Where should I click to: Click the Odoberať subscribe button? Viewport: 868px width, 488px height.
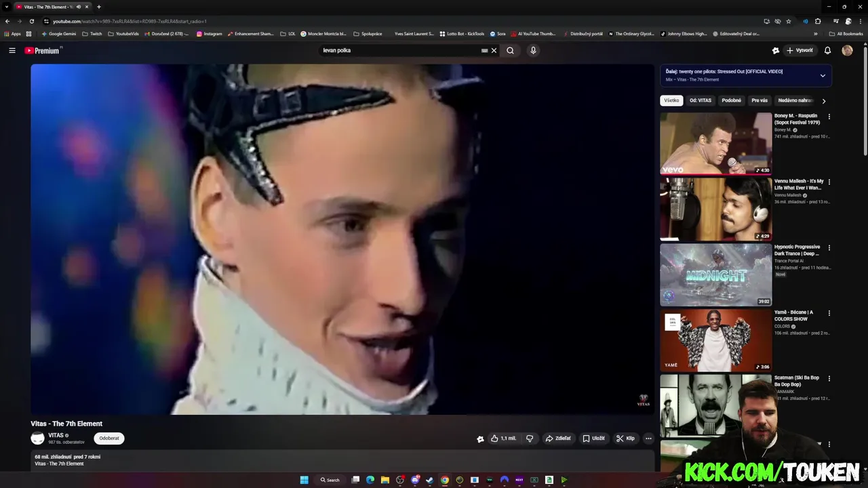[109, 439]
